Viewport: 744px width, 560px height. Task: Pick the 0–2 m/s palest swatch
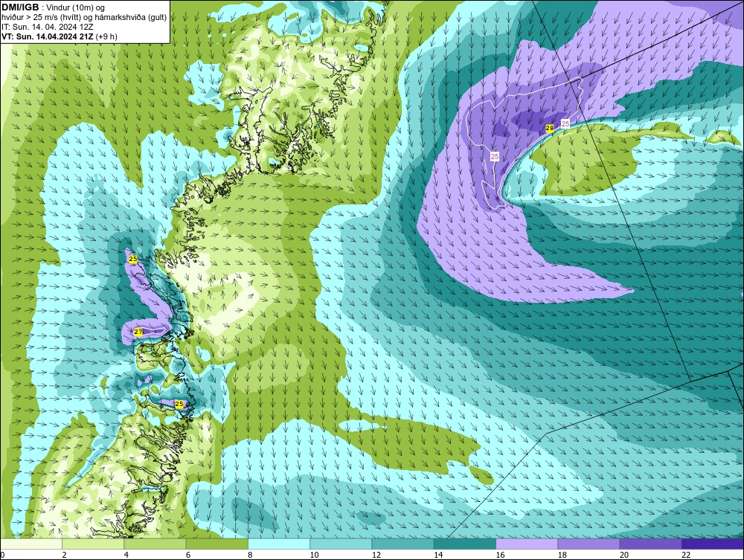coord(31,544)
